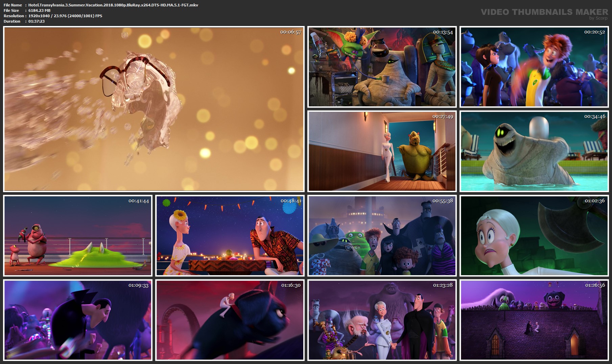Image resolution: width=612 pixels, height=364 pixels.
Task: Pick the ship corridor thumbnail at 00:27:49
Action: (382, 151)
